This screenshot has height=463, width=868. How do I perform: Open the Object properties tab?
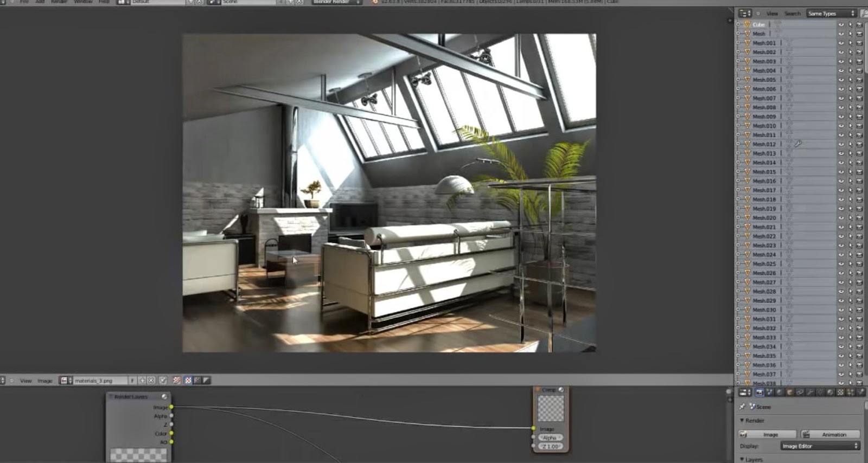point(789,392)
